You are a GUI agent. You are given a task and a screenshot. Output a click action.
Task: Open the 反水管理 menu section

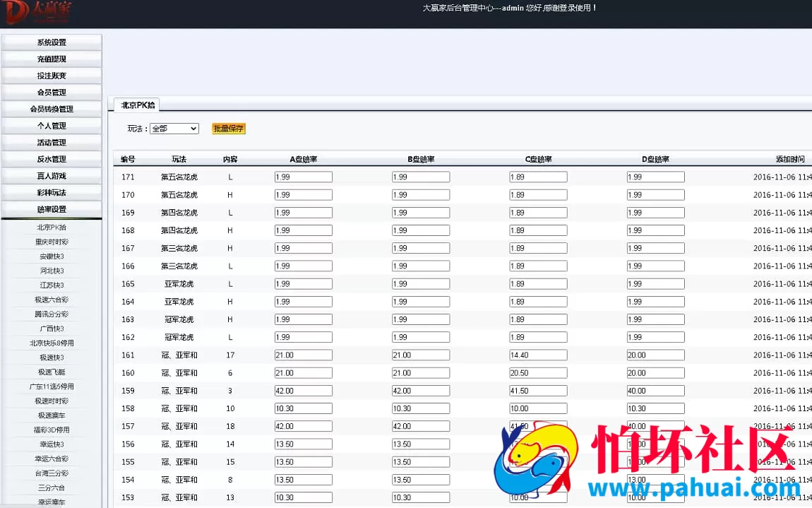pyautogui.click(x=52, y=159)
